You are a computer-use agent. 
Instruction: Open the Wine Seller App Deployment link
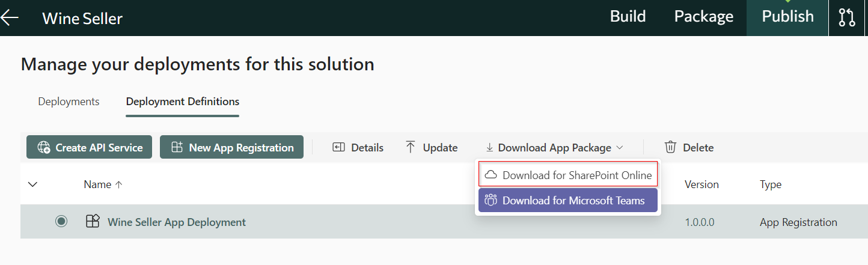[x=177, y=222]
